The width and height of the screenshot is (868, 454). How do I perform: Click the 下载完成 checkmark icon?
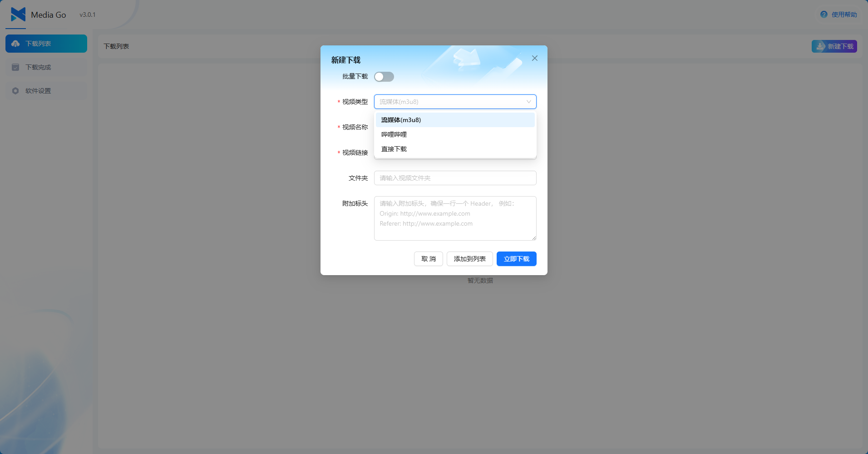[15, 67]
